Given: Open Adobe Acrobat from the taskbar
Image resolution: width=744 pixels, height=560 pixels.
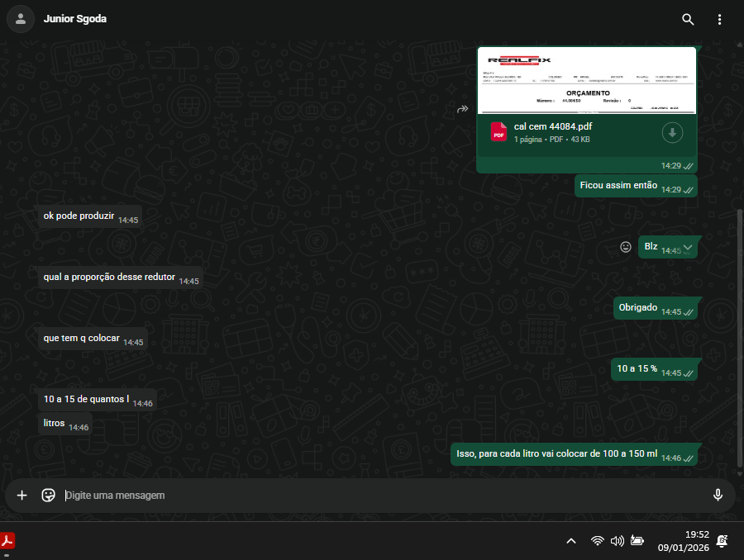Looking at the screenshot, I should 8,541.
